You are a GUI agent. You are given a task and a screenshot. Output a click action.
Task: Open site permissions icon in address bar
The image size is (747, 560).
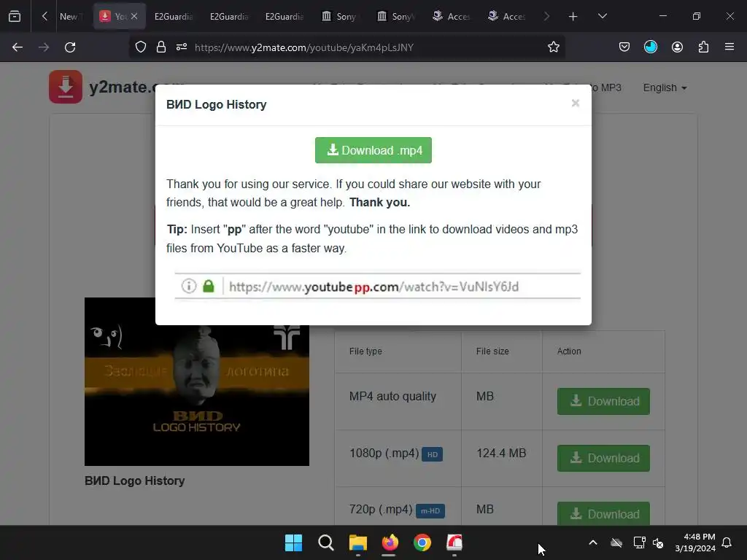pos(182,47)
